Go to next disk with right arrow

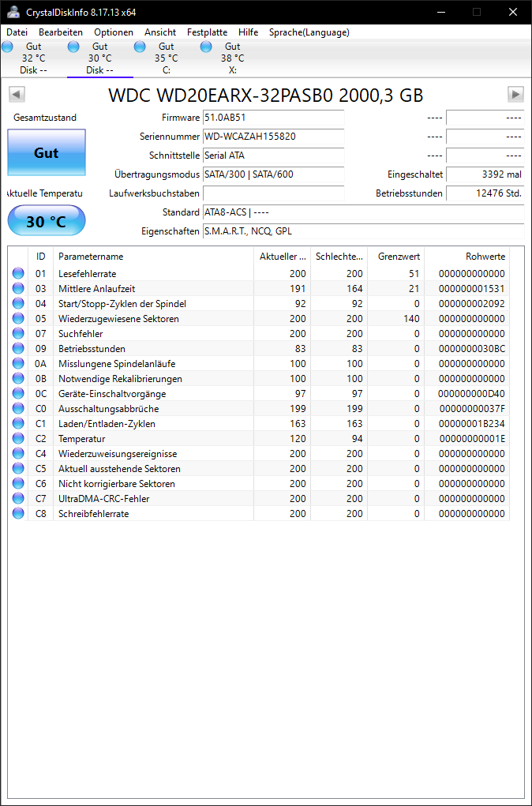(x=515, y=94)
